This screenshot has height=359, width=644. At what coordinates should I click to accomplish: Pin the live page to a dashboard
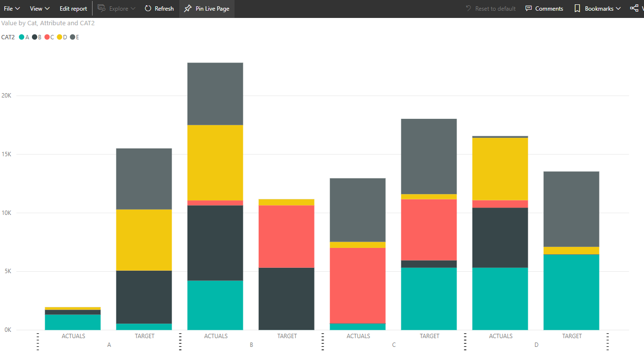[207, 9]
